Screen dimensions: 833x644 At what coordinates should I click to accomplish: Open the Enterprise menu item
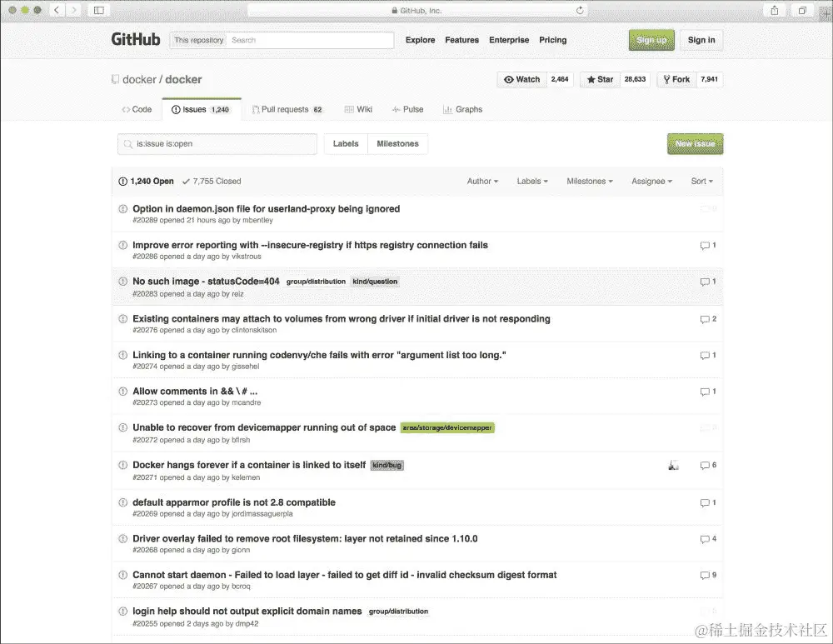click(509, 40)
